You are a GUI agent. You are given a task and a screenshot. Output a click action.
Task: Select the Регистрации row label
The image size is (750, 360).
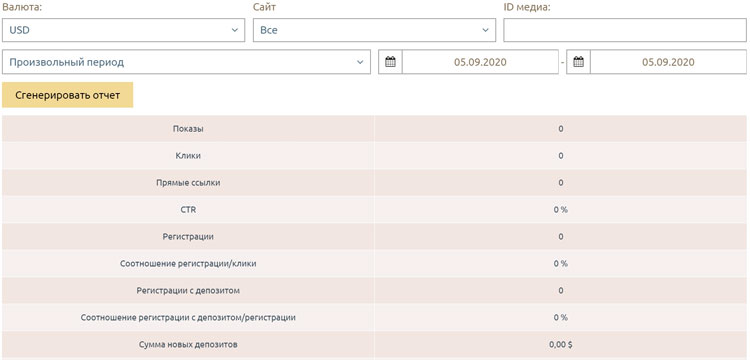[x=188, y=237]
